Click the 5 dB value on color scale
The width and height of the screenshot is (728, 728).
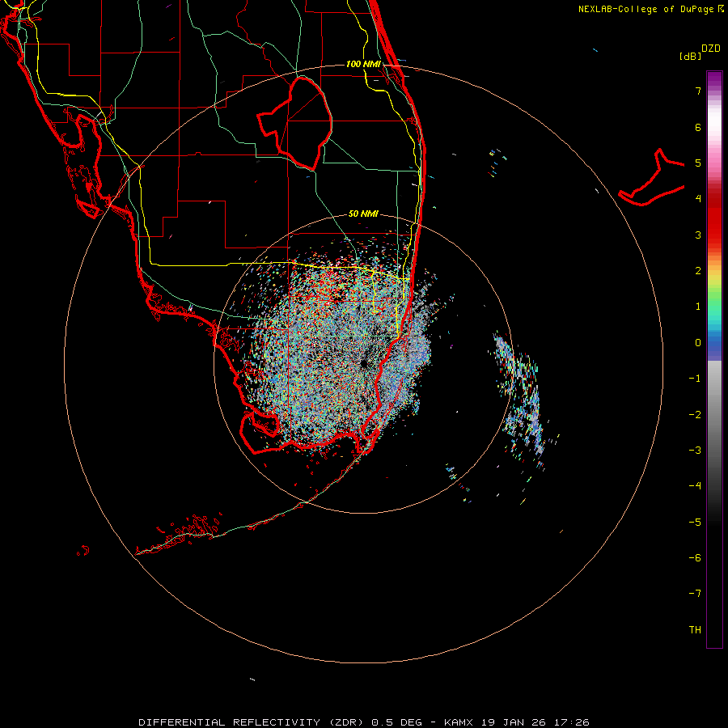(698, 163)
